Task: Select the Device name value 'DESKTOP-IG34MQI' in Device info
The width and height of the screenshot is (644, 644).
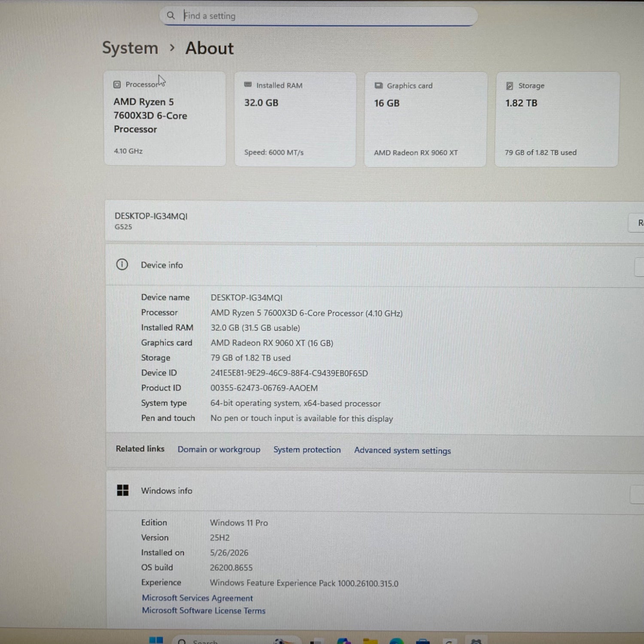Action: 246,298
